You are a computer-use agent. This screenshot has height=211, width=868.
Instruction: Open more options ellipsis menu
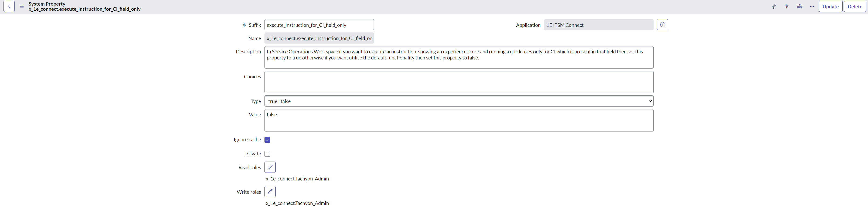click(812, 6)
